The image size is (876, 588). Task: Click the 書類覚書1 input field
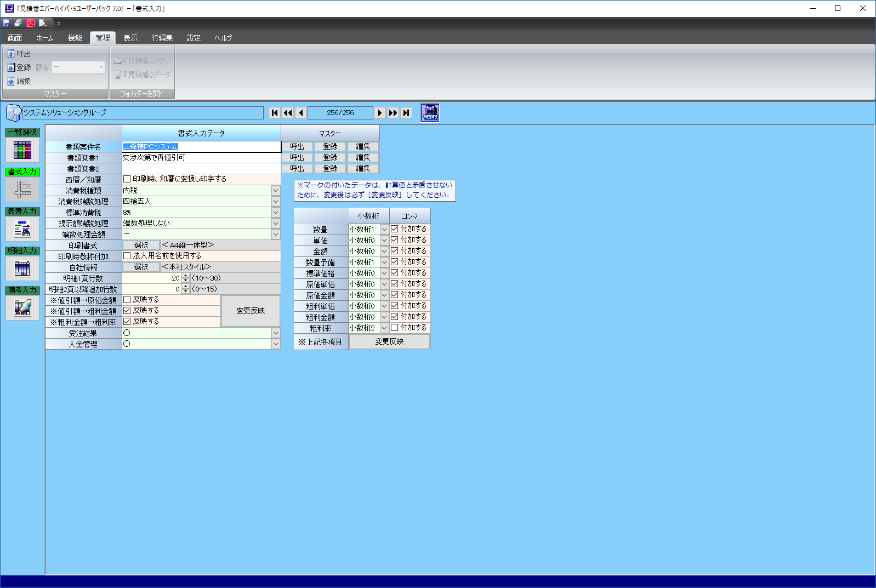(201, 158)
